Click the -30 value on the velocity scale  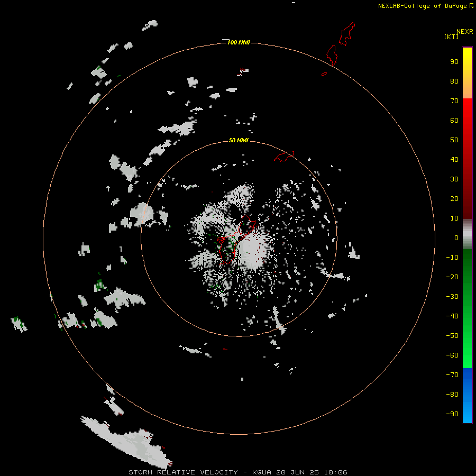(x=452, y=297)
